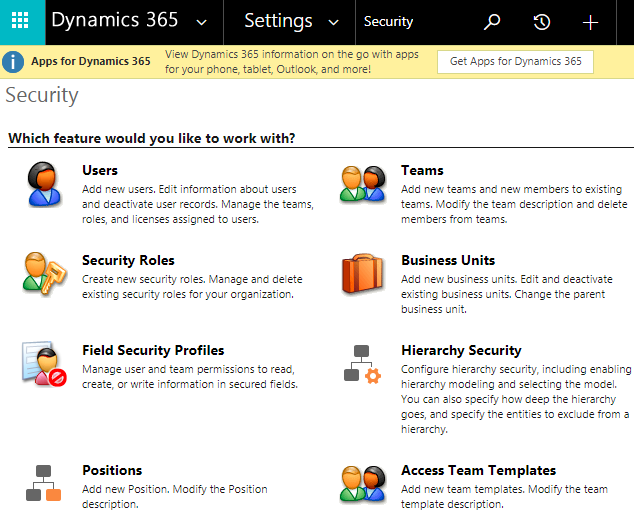Screen dimensions: 634x514
Task: Click the 'Configure hierarchy security' description
Action: coord(516,399)
